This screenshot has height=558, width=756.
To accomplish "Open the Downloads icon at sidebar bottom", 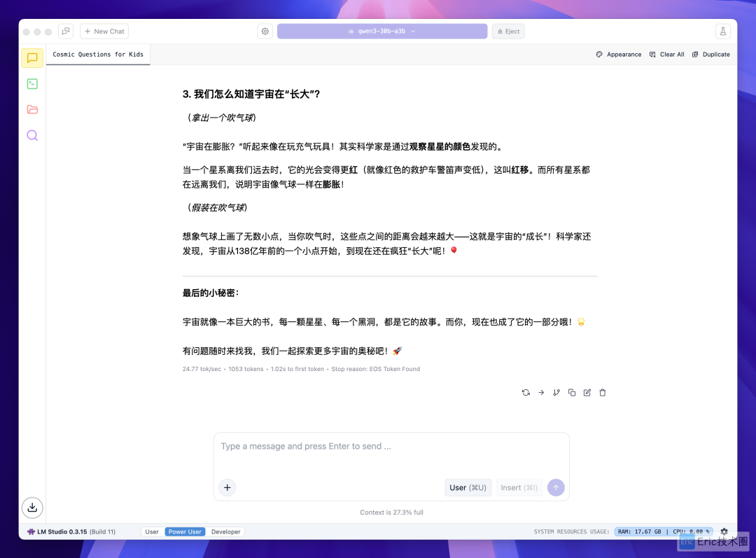I will click(32, 508).
